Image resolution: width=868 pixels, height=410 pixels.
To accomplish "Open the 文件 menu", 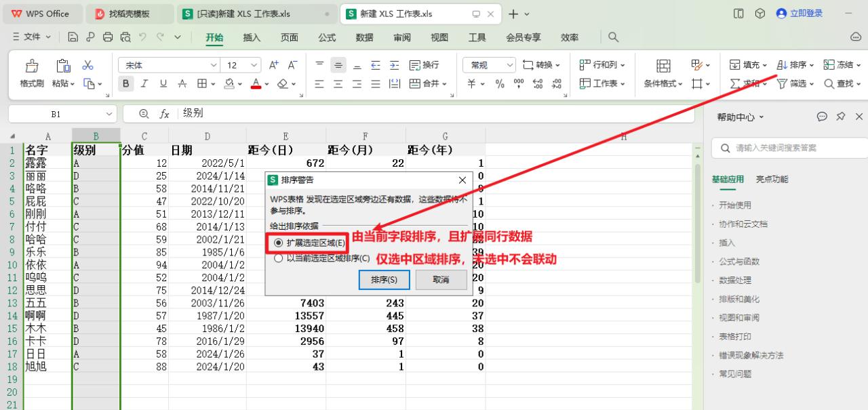I will coord(31,37).
